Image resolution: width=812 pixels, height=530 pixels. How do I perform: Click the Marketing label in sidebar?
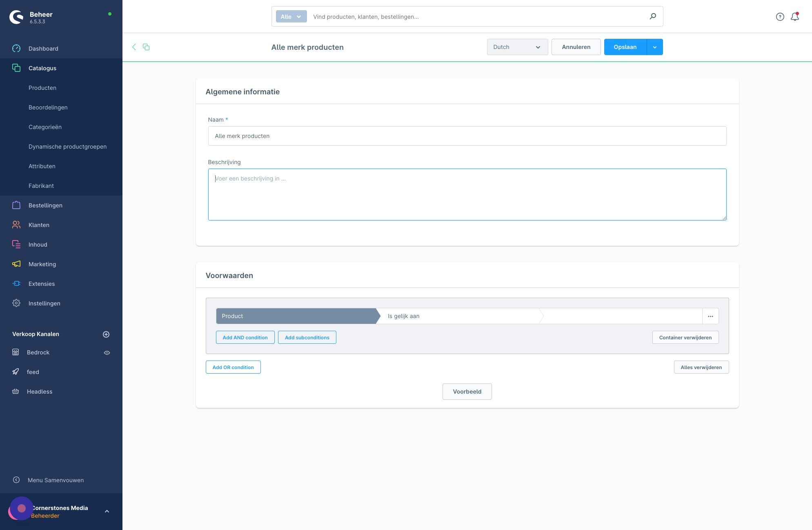42,264
